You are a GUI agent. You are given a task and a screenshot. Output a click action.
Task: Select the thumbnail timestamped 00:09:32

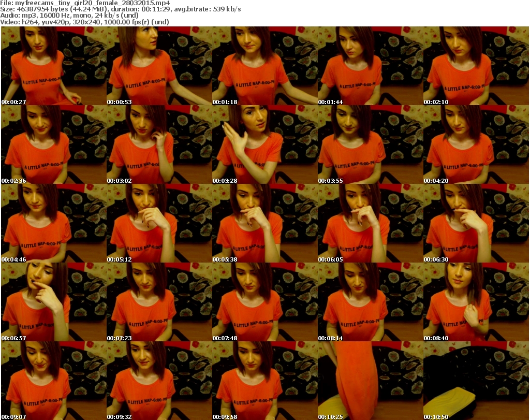tap(159, 381)
